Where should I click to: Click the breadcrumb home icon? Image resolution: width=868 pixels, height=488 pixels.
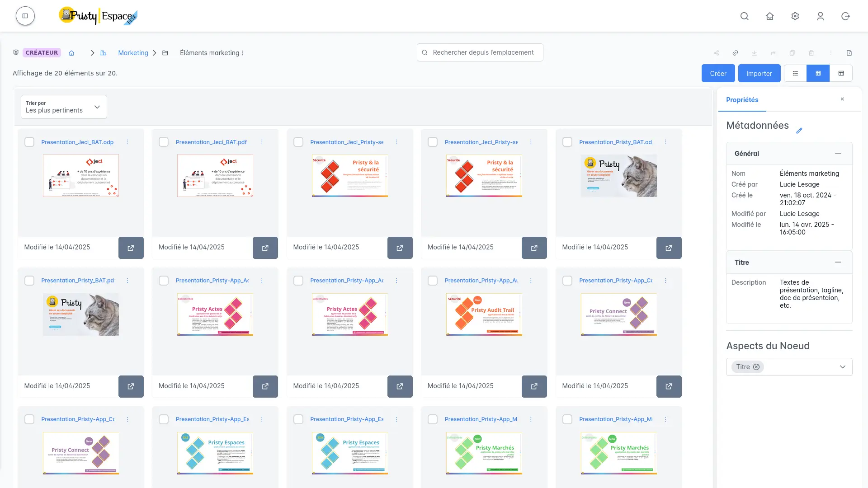tap(71, 53)
